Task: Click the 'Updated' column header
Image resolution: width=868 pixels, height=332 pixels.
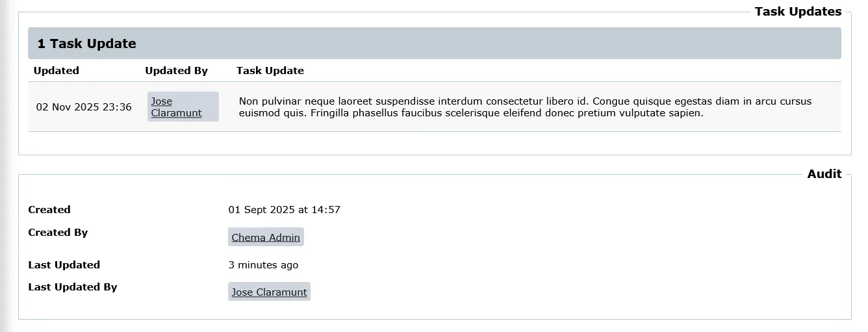Action: coord(57,71)
